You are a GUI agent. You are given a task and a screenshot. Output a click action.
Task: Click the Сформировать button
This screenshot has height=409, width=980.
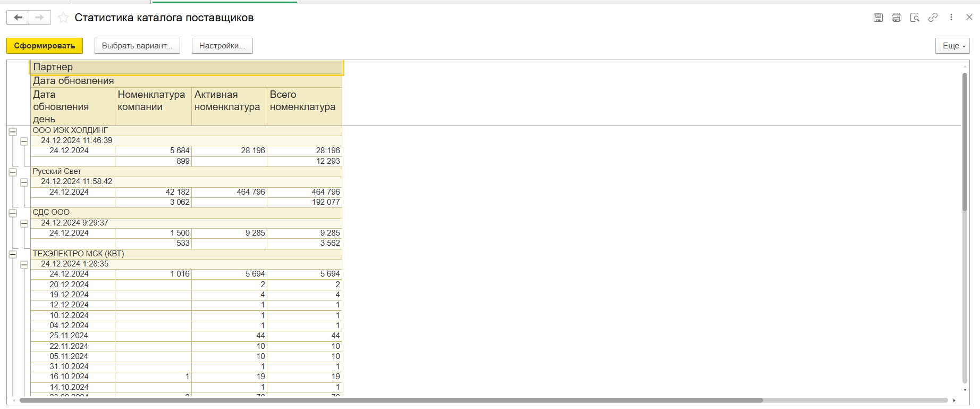(45, 46)
